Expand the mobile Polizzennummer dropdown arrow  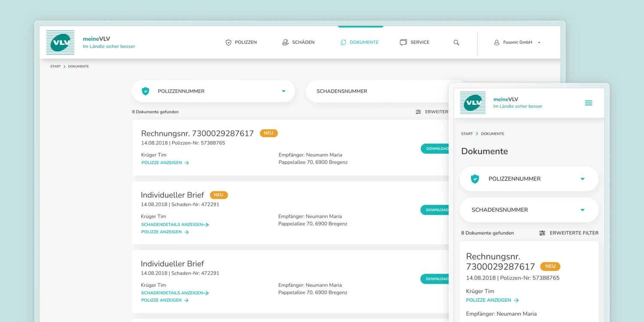tap(583, 179)
